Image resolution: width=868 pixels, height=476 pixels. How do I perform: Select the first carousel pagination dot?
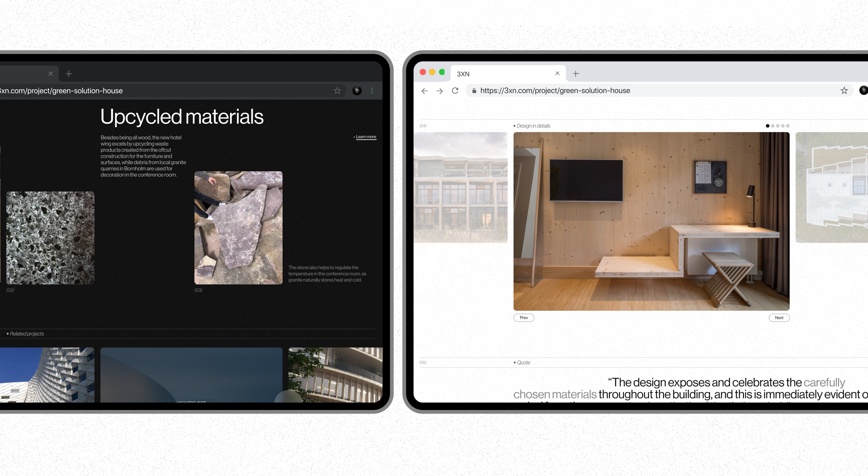tap(768, 126)
